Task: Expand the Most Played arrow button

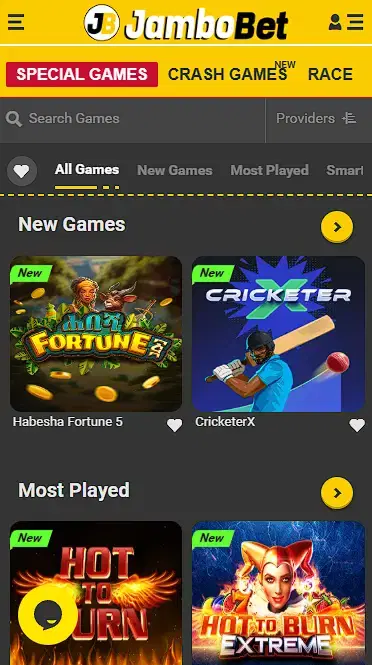Action: tap(337, 493)
